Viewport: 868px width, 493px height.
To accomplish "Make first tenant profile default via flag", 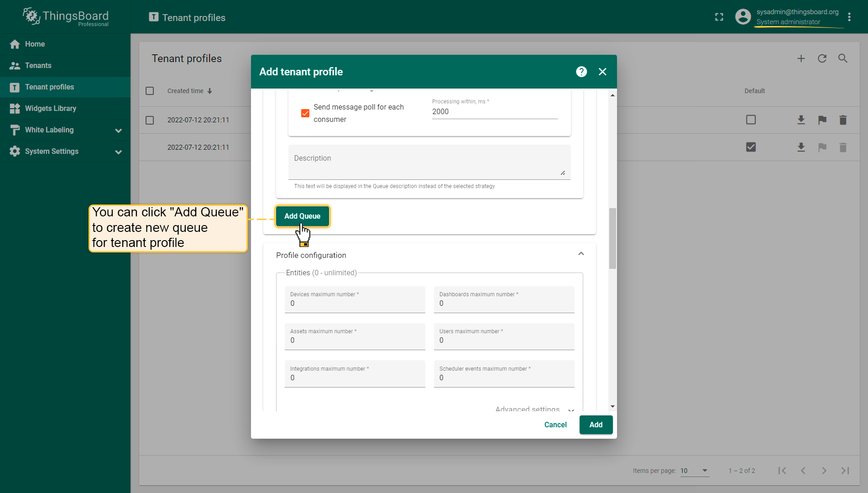I will pyautogui.click(x=822, y=120).
